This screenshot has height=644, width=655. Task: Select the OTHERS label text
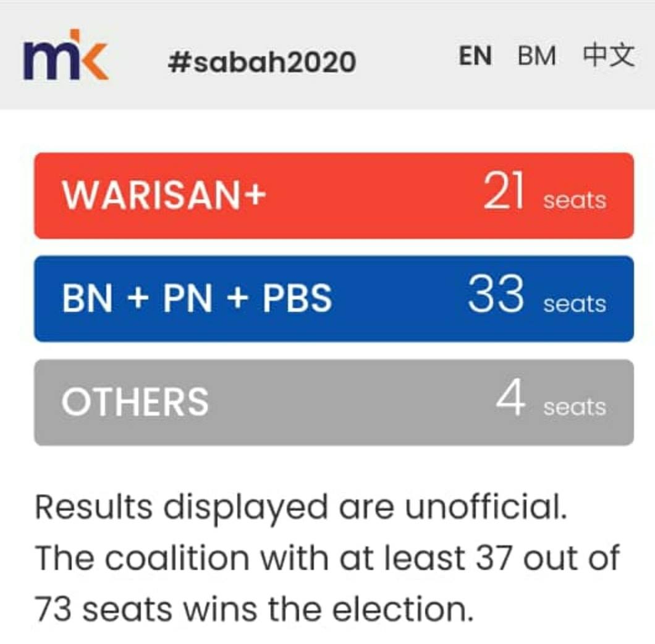point(135,401)
